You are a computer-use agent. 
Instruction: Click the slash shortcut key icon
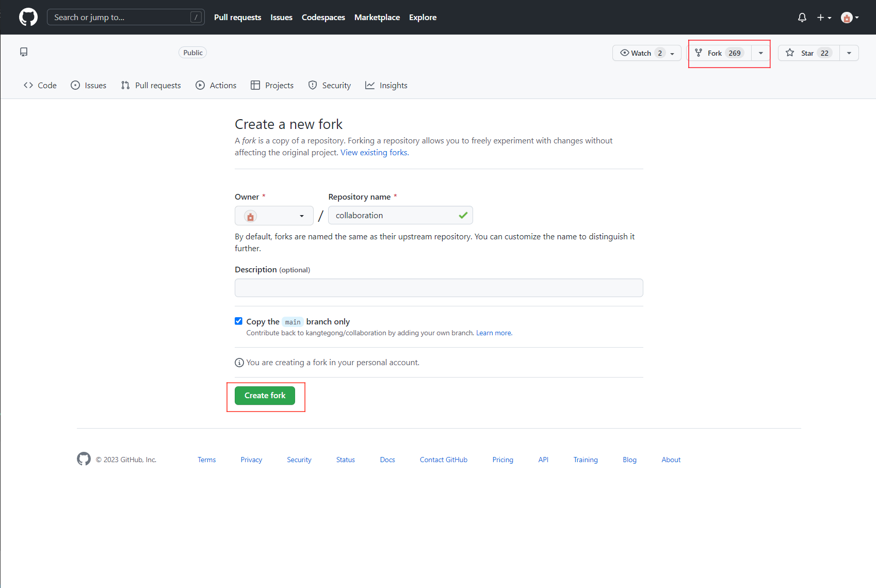196,17
